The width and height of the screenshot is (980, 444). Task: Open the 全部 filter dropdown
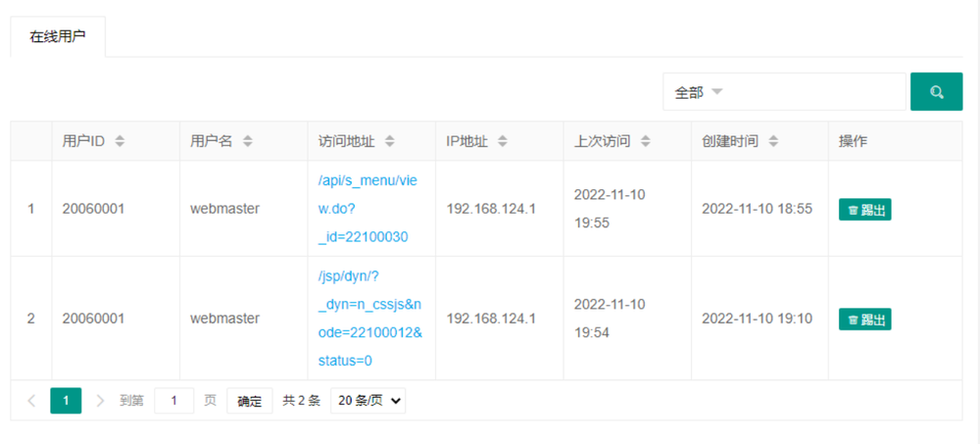pyautogui.click(x=784, y=92)
